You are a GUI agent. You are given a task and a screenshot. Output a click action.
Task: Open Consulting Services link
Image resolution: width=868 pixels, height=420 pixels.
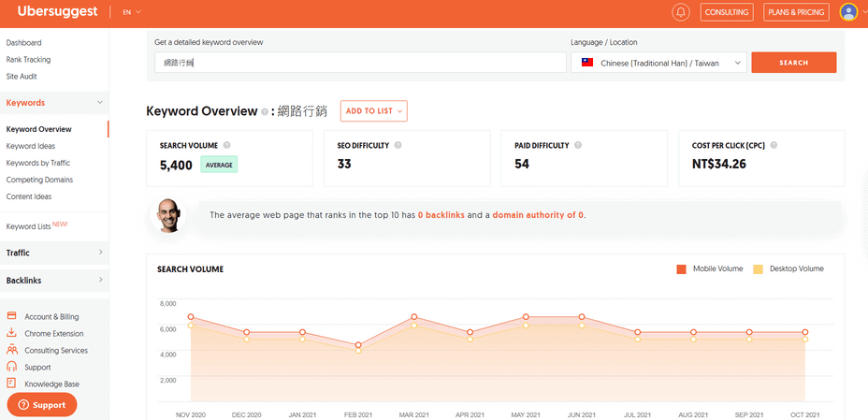click(56, 350)
